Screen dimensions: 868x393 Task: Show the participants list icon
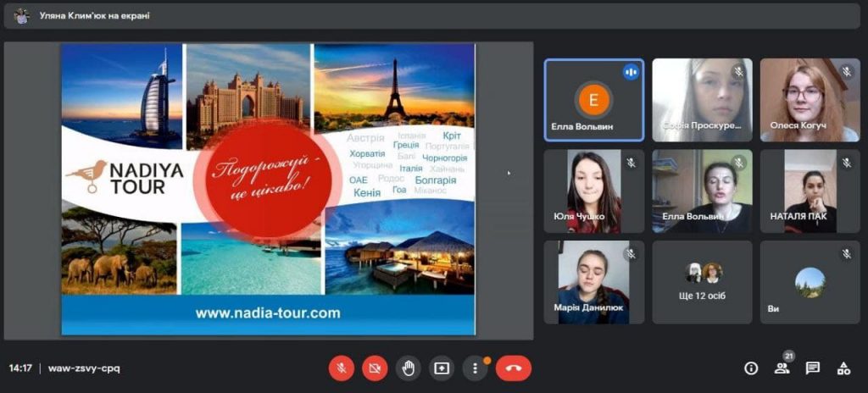[782, 368]
